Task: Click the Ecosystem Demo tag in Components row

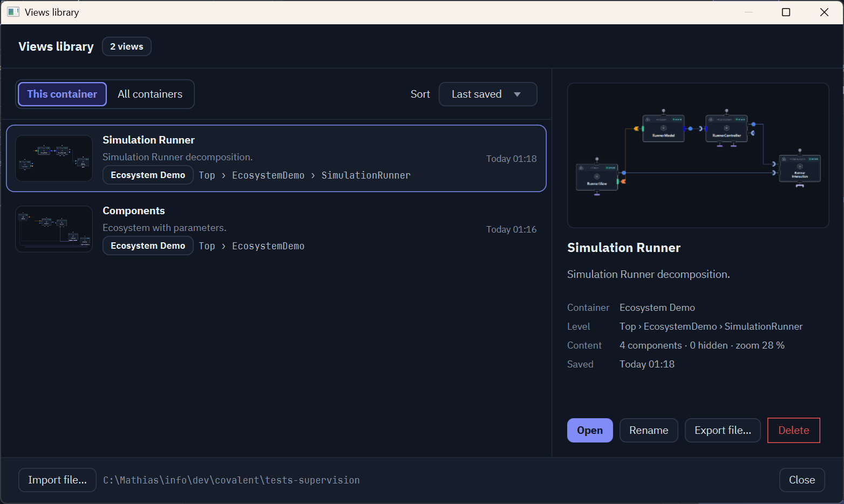Action: [148, 246]
